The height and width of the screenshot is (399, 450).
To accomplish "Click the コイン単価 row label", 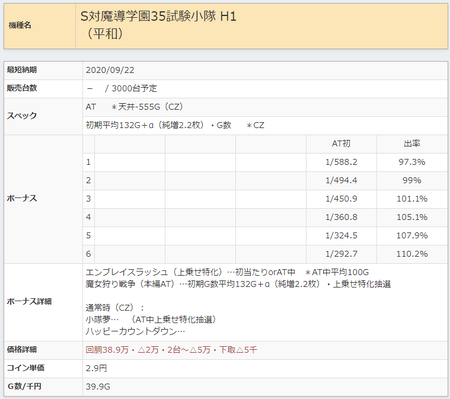I will point(26,368).
